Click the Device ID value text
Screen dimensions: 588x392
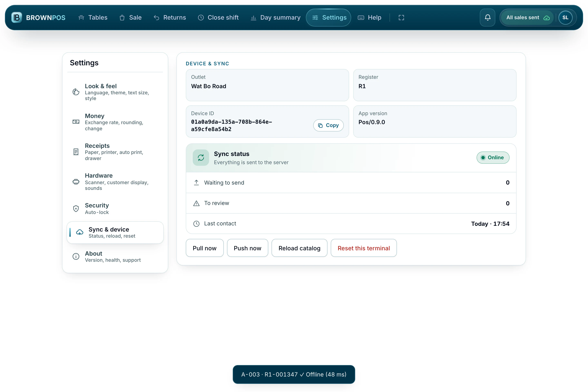(232, 126)
